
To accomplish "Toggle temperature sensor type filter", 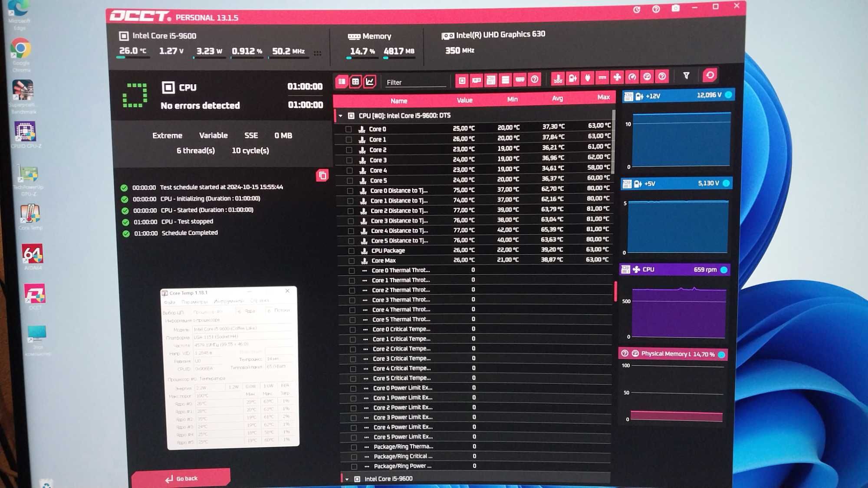I will pyautogui.click(x=558, y=79).
